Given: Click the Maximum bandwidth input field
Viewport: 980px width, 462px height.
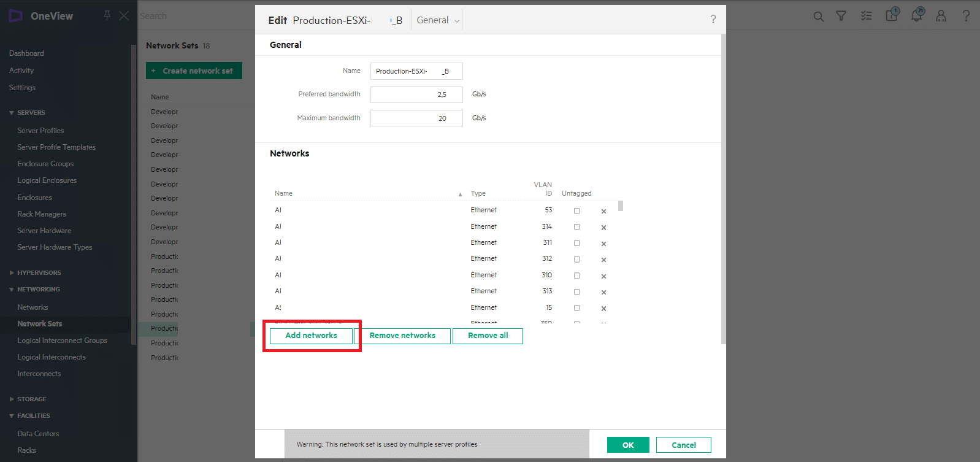Looking at the screenshot, I should pyautogui.click(x=416, y=118).
